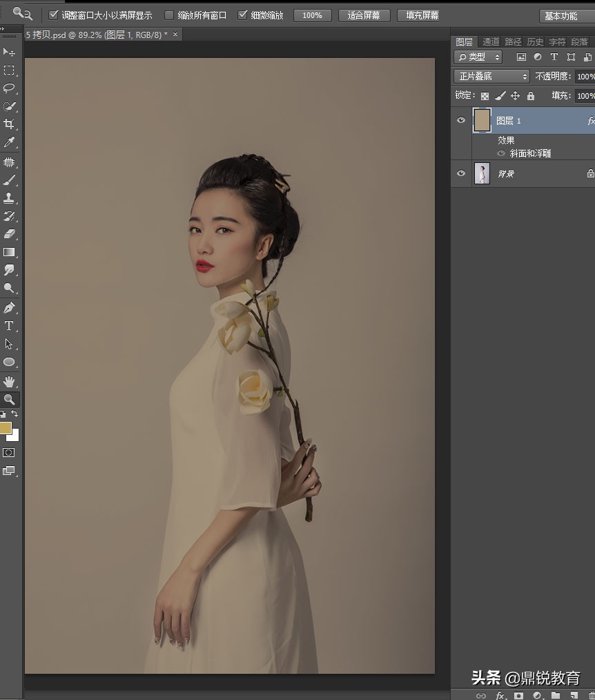Click the delete layer trash icon

coord(592,695)
